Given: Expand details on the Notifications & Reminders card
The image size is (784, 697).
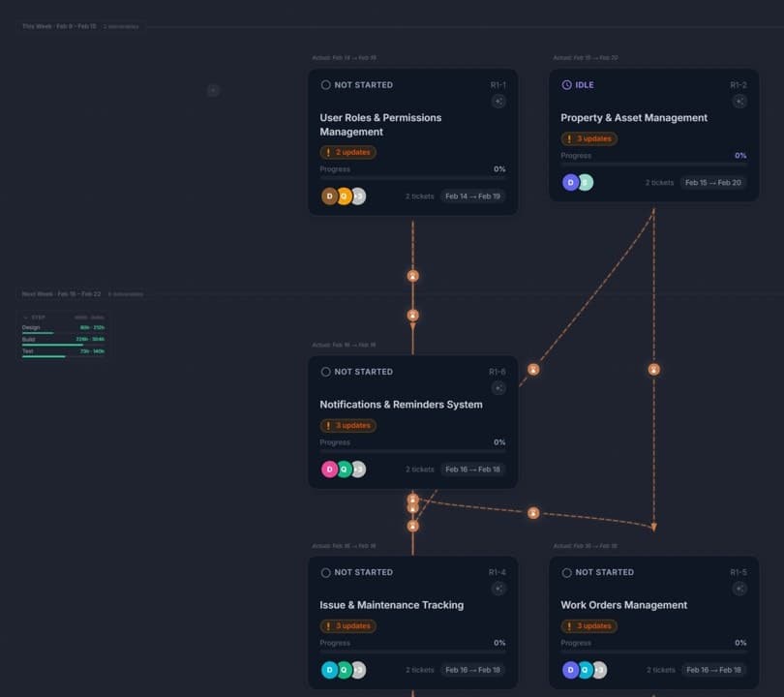Looking at the screenshot, I should pyautogui.click(x=499, y=388).
